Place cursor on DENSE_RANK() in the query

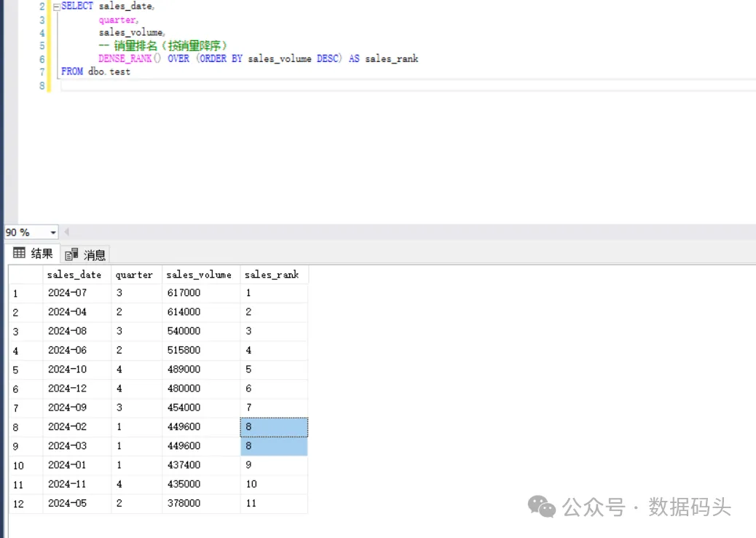tap(130, 59)
